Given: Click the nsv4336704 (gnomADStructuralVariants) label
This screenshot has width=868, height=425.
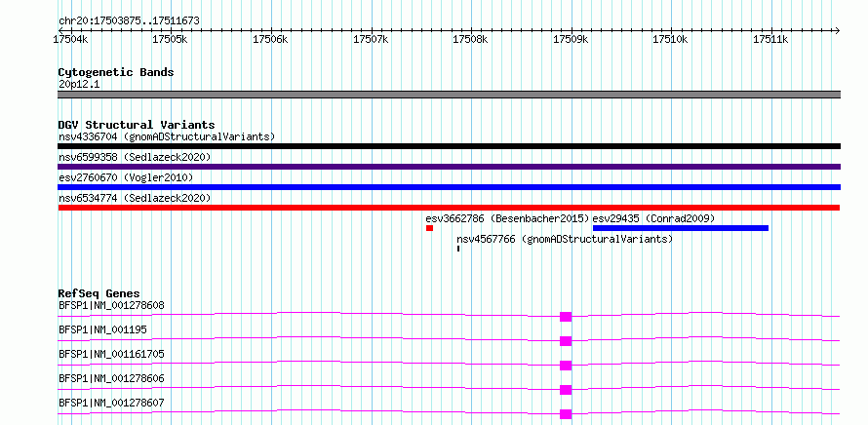Looking at the screenshot, I should point(167,136).
